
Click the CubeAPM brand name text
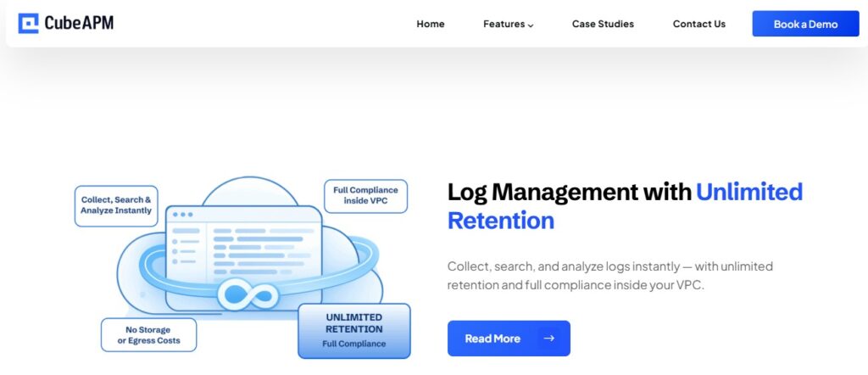(x=79, y=23)
